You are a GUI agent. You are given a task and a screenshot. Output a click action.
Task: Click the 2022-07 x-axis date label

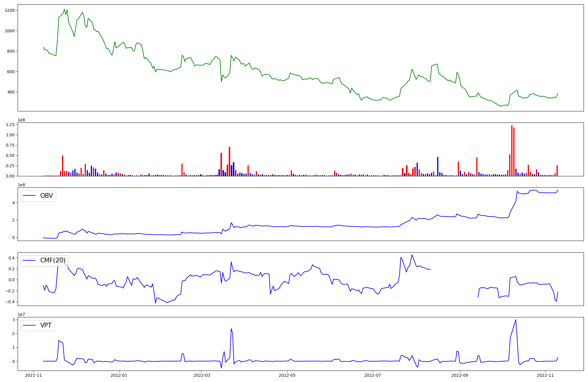coord(372,375)
